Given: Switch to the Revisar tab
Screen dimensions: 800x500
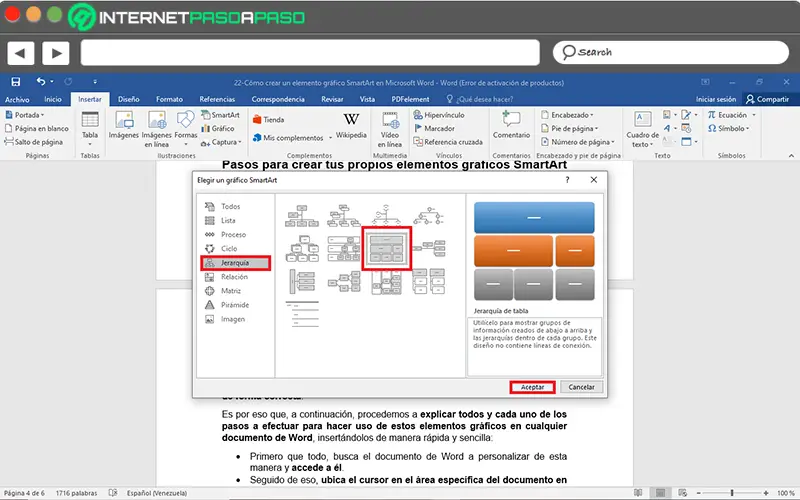Looking at the screenshot, I should point(332,99).
